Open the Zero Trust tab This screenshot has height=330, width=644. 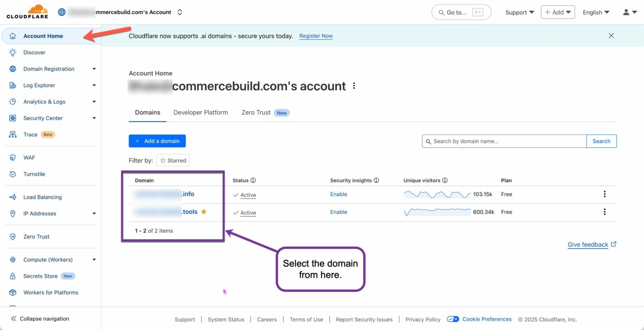256,112
